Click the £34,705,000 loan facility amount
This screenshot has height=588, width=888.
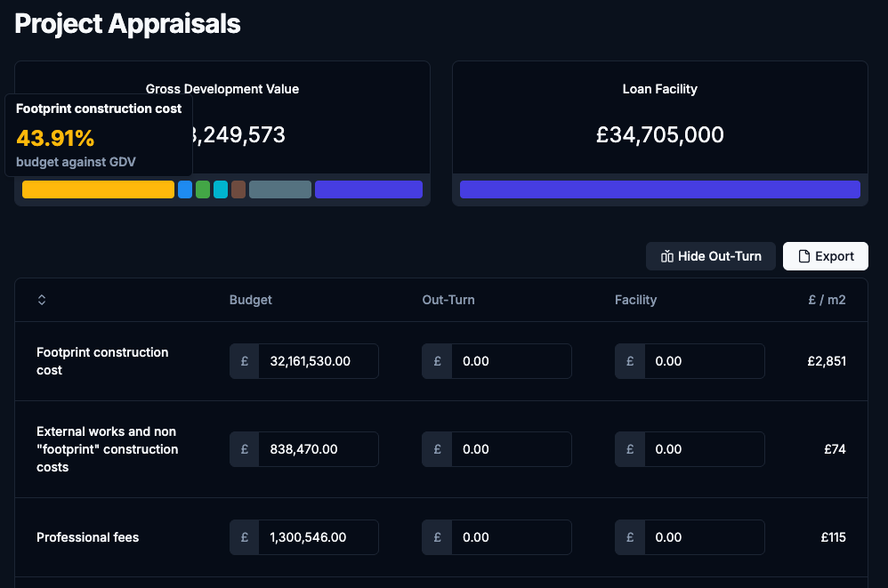pos(659,134)
